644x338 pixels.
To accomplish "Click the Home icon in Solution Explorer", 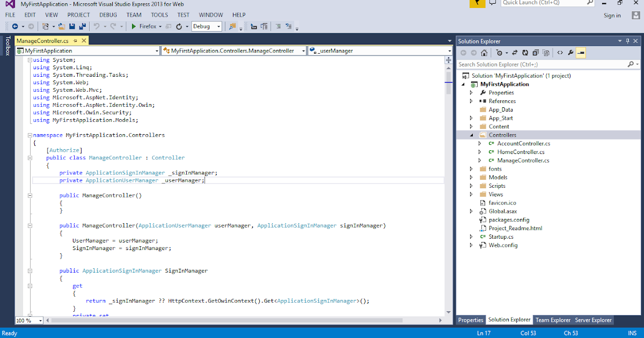I will tap(485, 52).
